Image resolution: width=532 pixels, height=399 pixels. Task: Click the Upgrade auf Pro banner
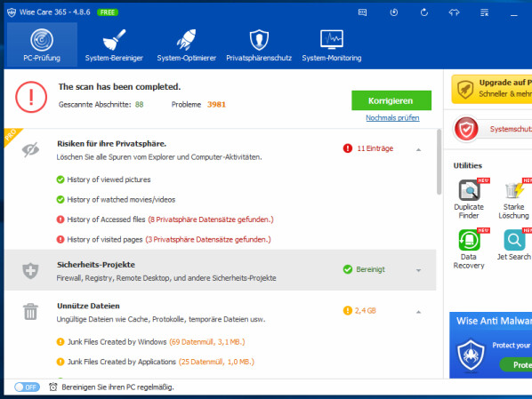[492, 89]
